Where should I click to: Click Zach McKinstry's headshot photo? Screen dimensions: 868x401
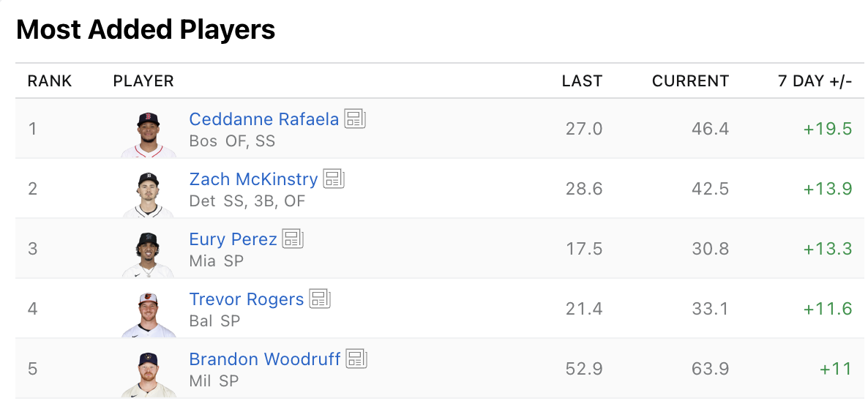click(x=149, y=195)
